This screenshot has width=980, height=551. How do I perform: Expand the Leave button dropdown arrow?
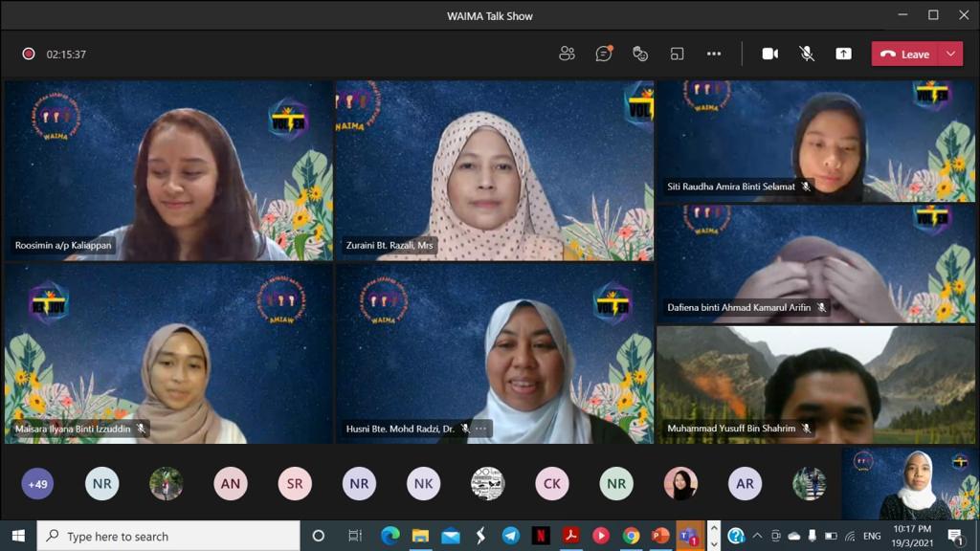coord(950,54)
